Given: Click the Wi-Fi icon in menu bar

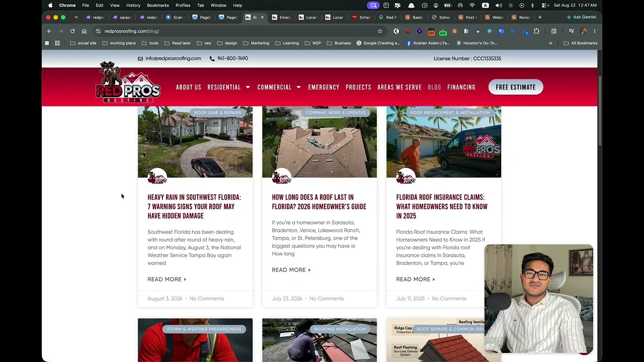Looking at the screenshot, I should click(x=472, y=5).
